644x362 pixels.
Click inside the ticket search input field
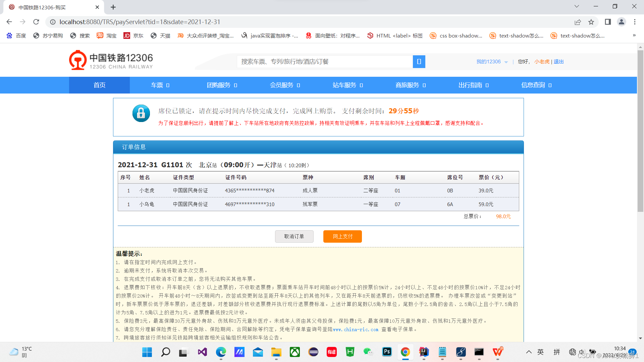click(x=322, y=62)
